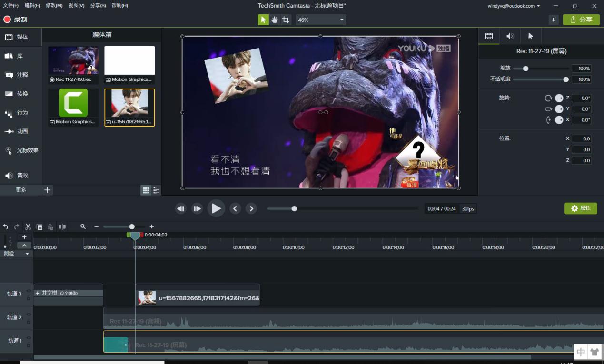The image size is (604, 364).
Task: Expand the 测验 quiz track dropdown
Action: pyautogui.click(x=27, y=254)
